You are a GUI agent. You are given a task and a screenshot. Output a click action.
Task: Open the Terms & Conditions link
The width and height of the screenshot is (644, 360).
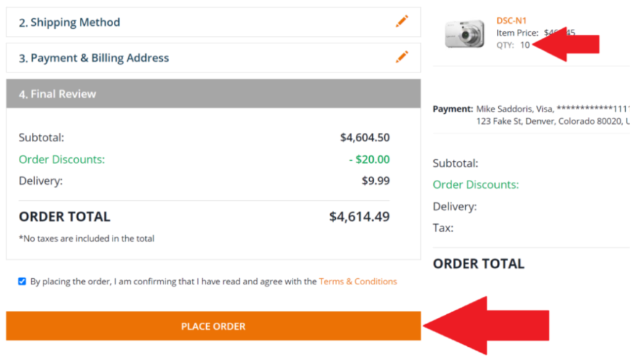coord(358,281)
